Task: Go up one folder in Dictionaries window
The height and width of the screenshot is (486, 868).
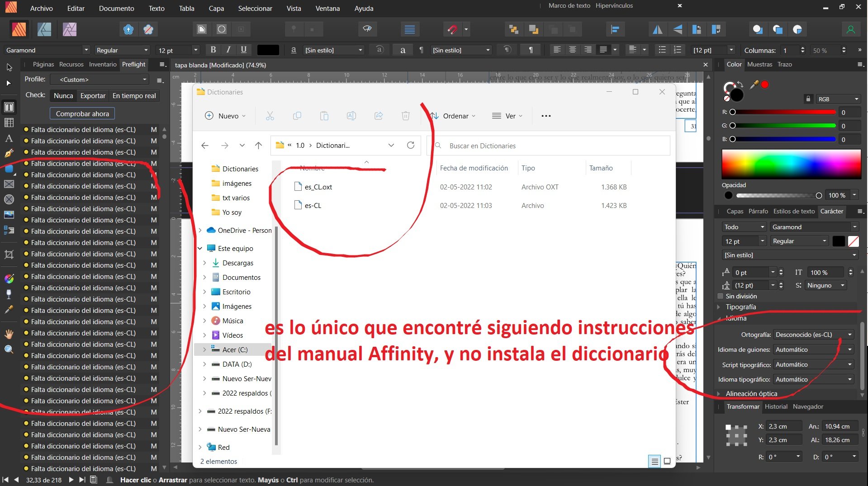Action: [258, 145]
